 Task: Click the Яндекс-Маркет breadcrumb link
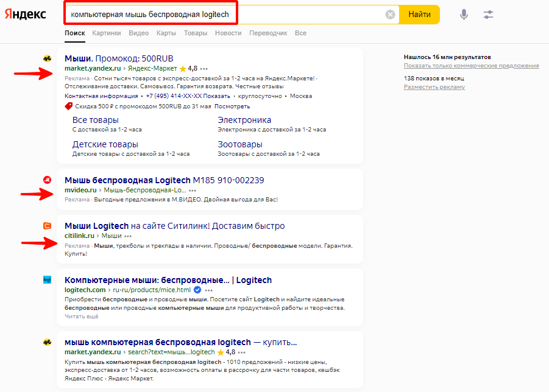(x=152, y=69)
